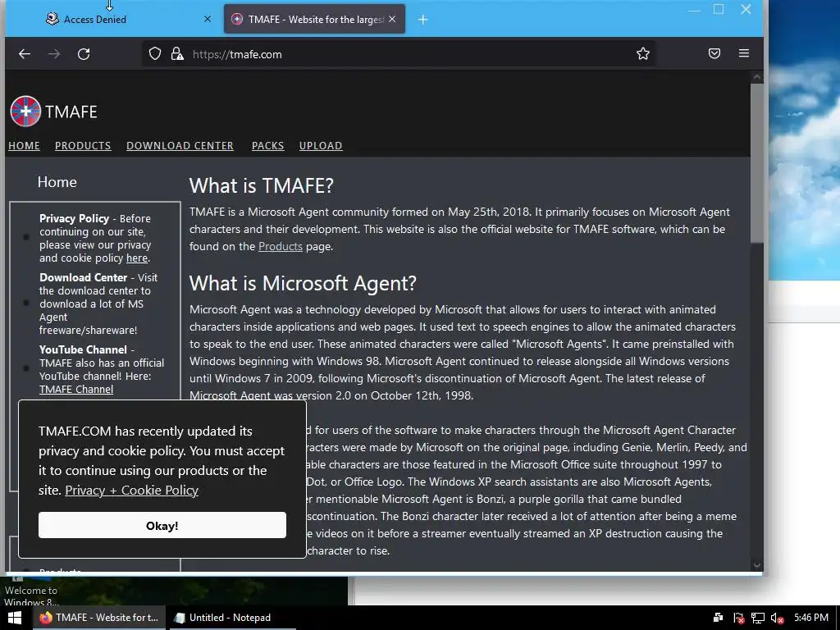Click the scrollbar up arrow

click(x=756, y=77)
